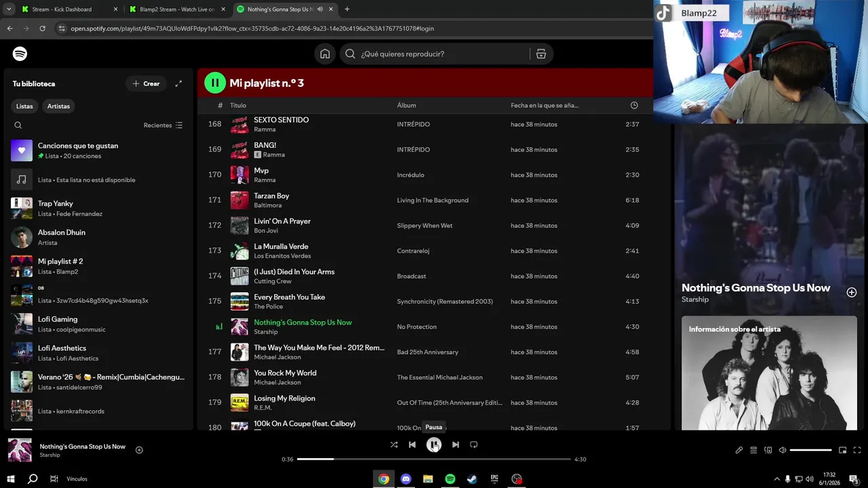
Task: Open The Police artist link
Action: [269, 306]
